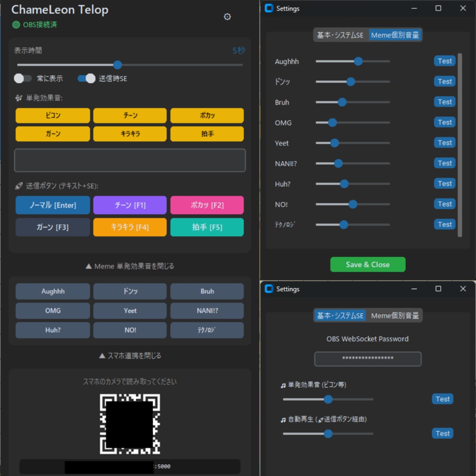
Task: Test the Yeet volume
Action: [444, 143]
